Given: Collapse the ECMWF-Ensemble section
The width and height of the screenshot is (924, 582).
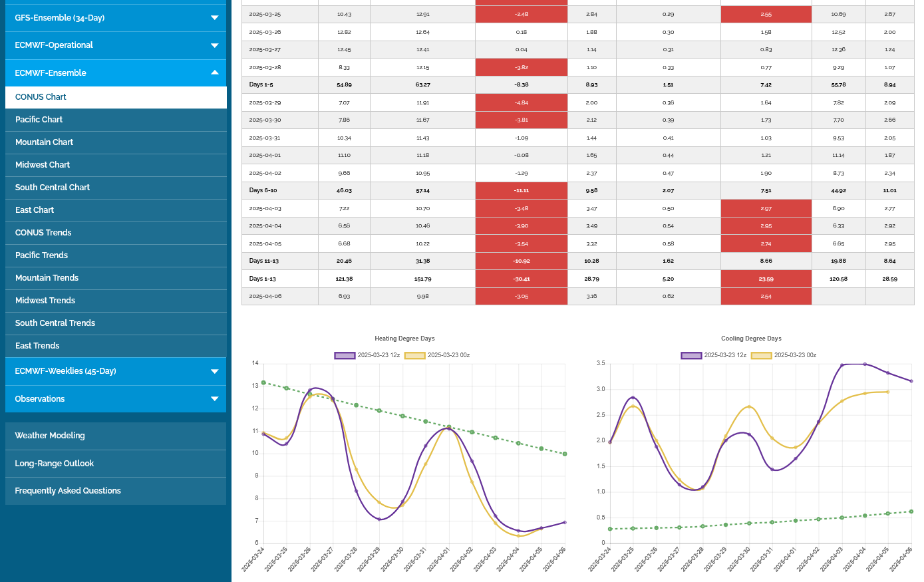Looking at the screenshot, I should click(x=214, y=73).
